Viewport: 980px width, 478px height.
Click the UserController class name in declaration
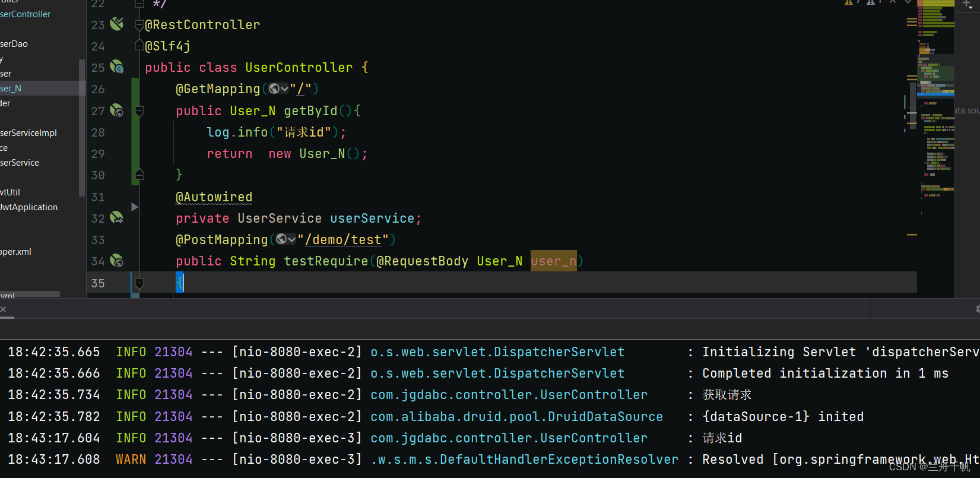[299, 68]
